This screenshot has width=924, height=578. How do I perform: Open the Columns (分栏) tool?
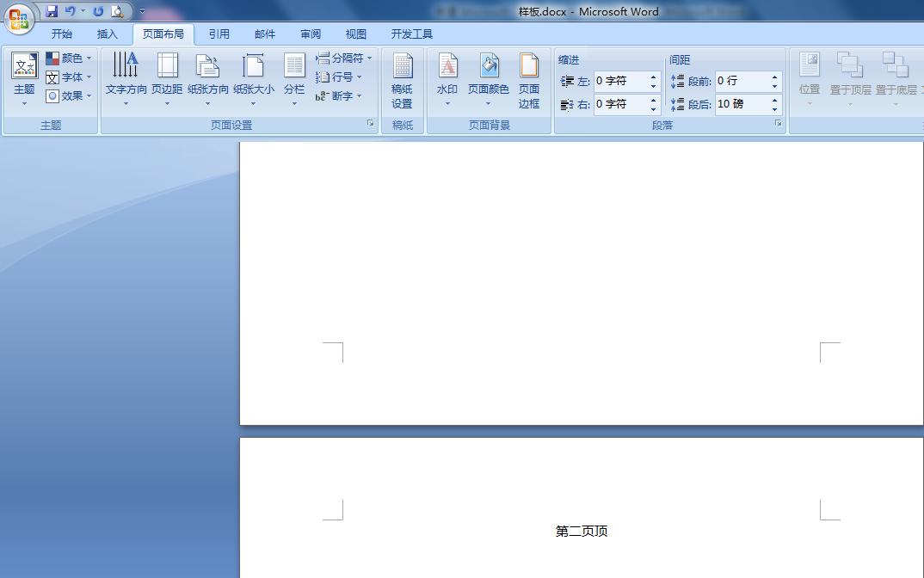click(x=294, y=77)
